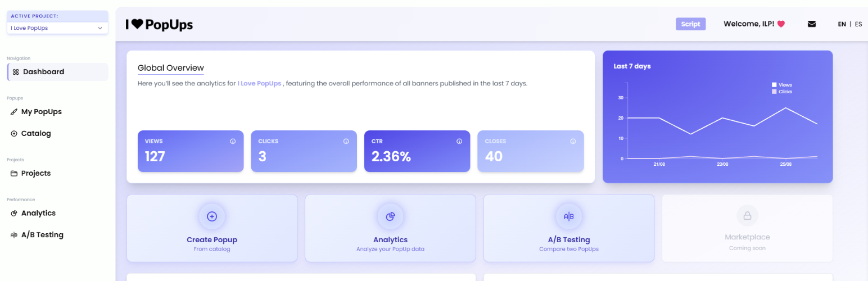Click the Marketplace lock icon
This screenshot has height=281, width=868.
[747, 216]
